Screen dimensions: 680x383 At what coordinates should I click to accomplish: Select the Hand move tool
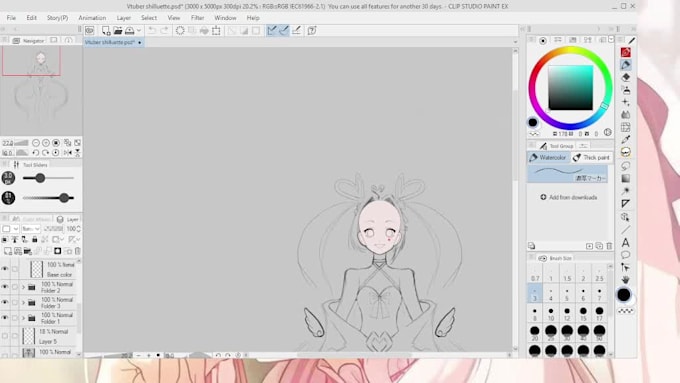click(x=625, y=279)
